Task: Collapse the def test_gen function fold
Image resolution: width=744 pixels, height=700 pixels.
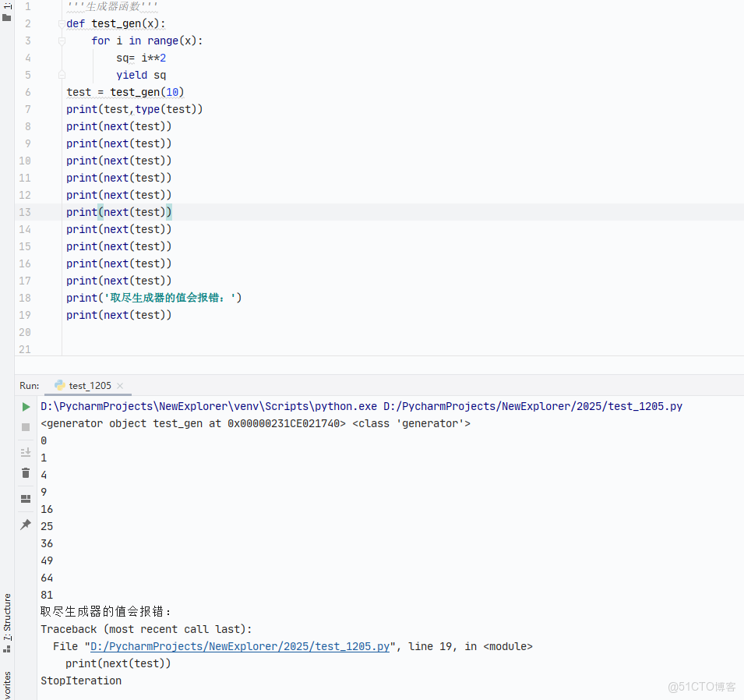Action: [62, 23]
